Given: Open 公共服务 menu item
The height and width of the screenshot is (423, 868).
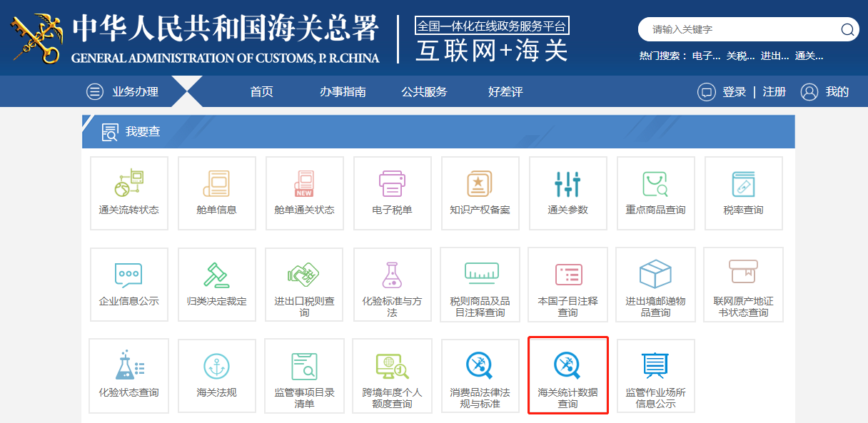Looking at the screenshot, I should click(x=424, y=91).
